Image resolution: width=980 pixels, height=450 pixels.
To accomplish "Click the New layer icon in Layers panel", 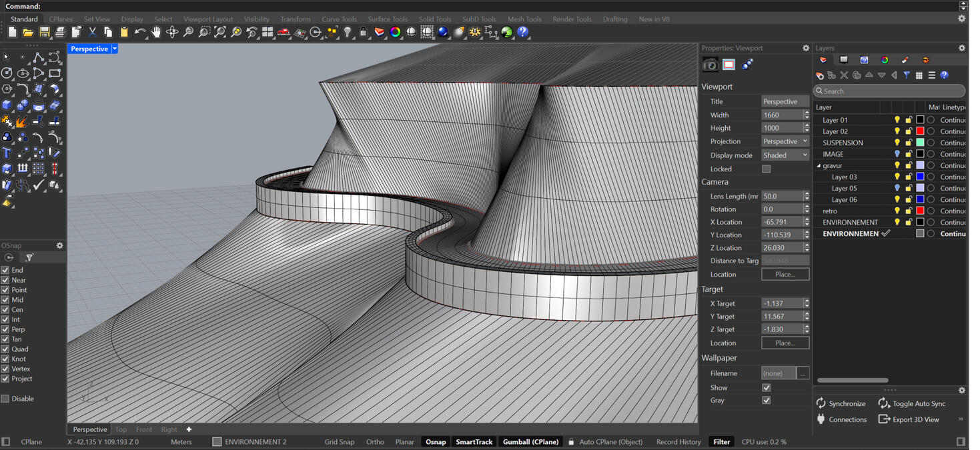I will tap(819, 75).
